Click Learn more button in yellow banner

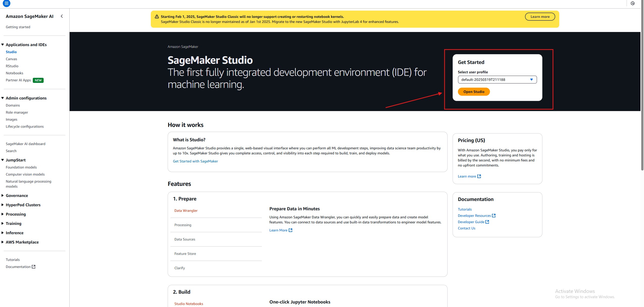[x=540, y=17]
